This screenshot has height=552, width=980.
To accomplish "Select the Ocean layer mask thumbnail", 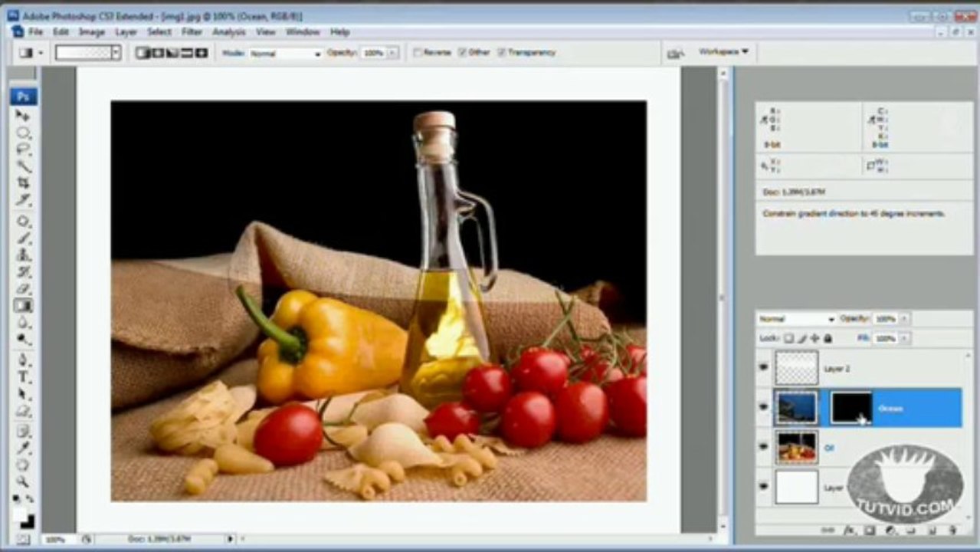I will [851, 407].
